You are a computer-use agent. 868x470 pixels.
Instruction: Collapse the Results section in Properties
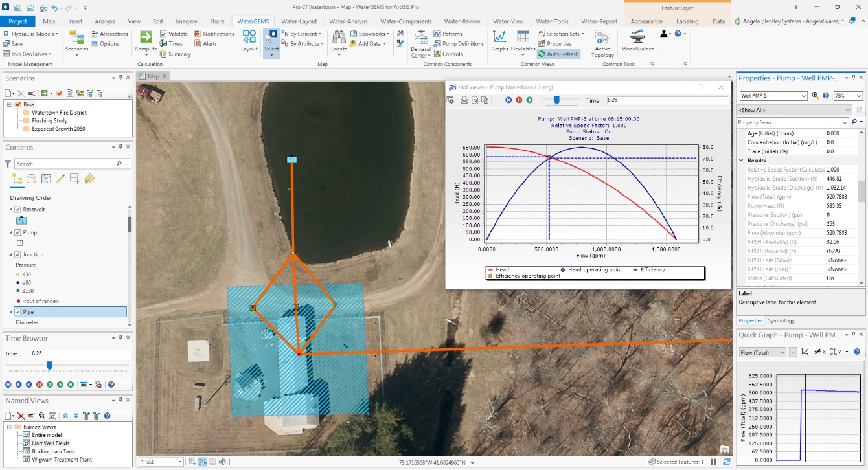[742, 161]
